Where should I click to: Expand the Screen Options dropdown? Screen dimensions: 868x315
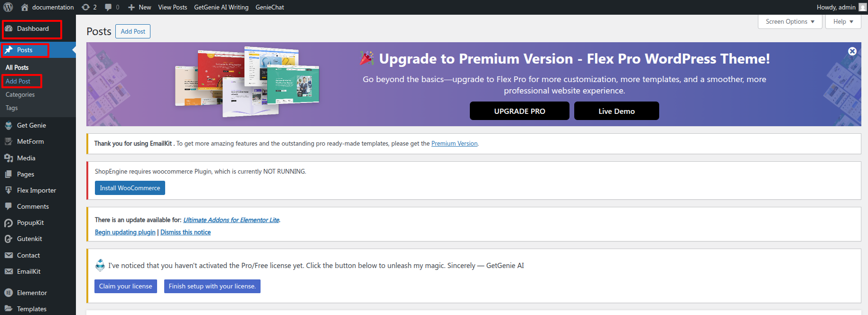tap(790, 22)
